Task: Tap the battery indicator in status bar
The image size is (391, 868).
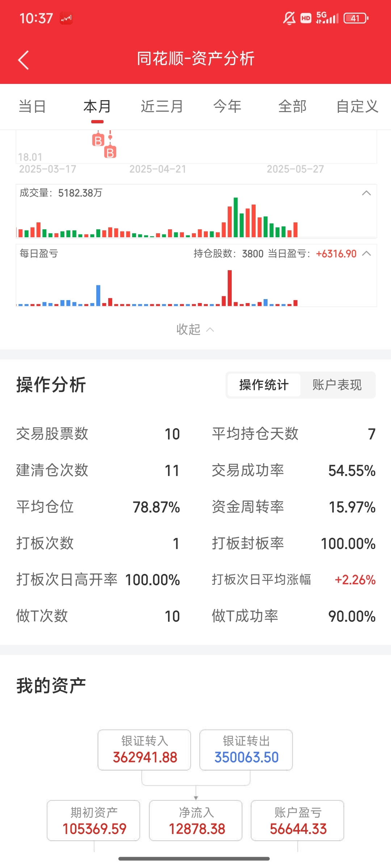Action: (356, 18)
